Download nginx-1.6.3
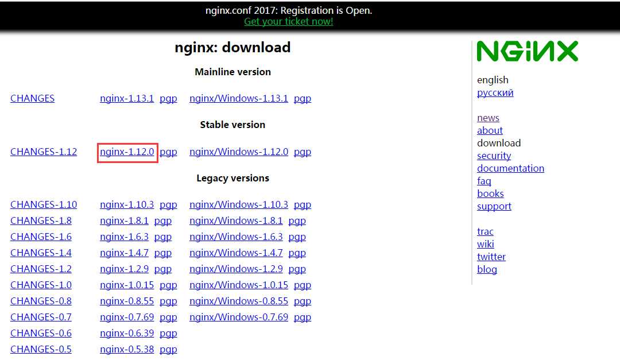 124,237
